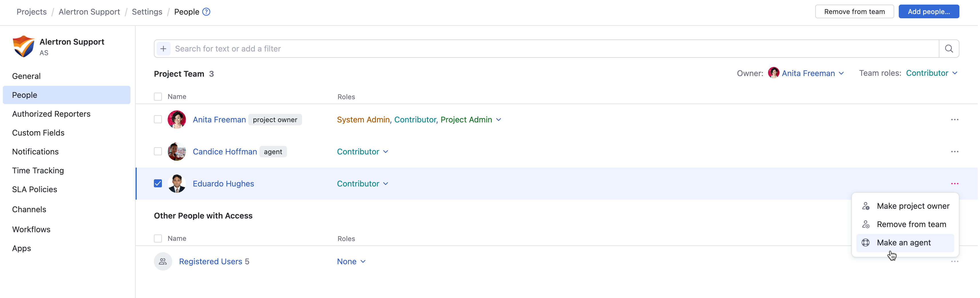The width and height of the screenshot is (980, 298).
Task: Click the Project Team heading
Action: tap(179, 74)
